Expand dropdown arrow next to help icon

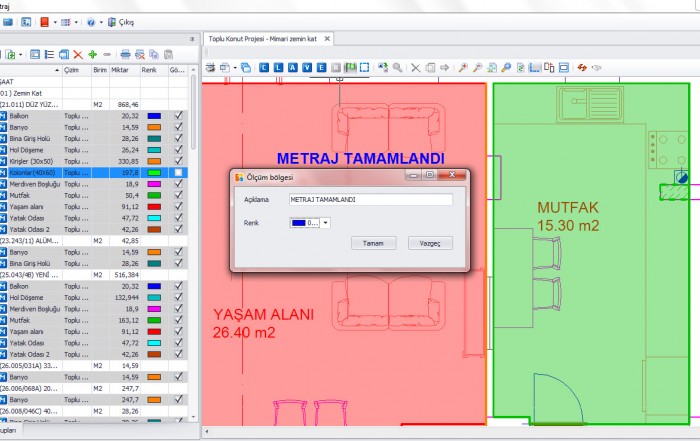[101, 21]
